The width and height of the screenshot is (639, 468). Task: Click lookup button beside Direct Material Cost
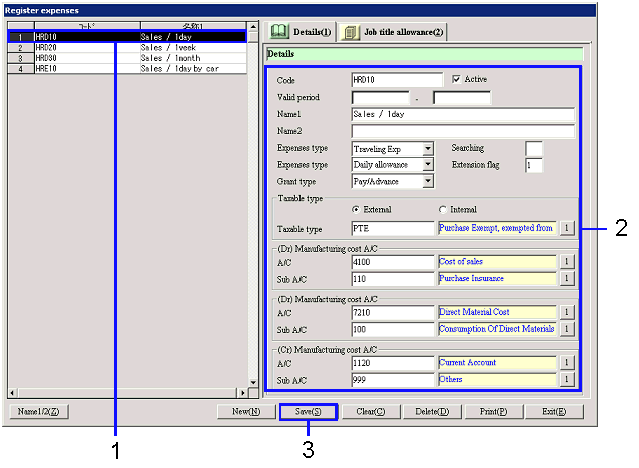pyautogui.click(x=566, y=313)
